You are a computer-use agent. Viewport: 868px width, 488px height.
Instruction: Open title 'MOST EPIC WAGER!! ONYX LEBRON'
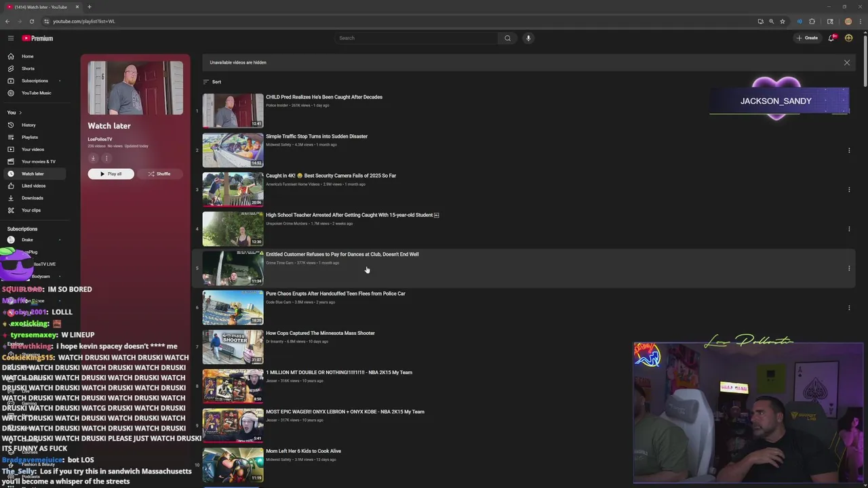pos(345,411)
